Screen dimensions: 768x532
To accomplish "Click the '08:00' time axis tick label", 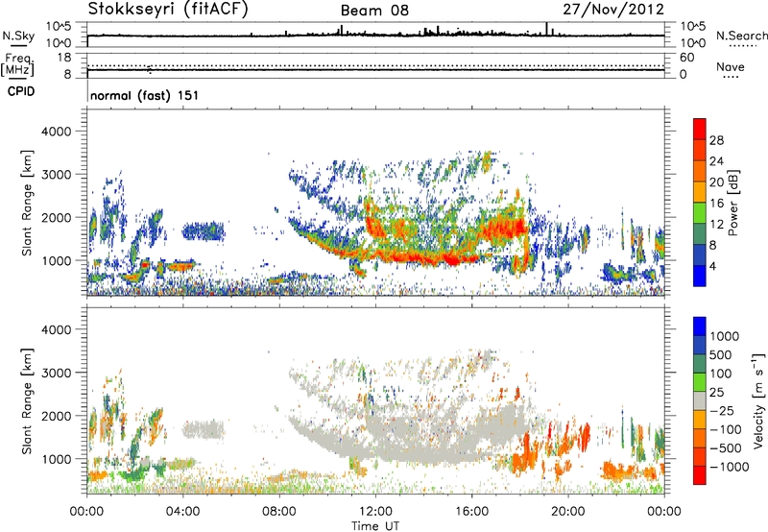I will pos(279,512).
